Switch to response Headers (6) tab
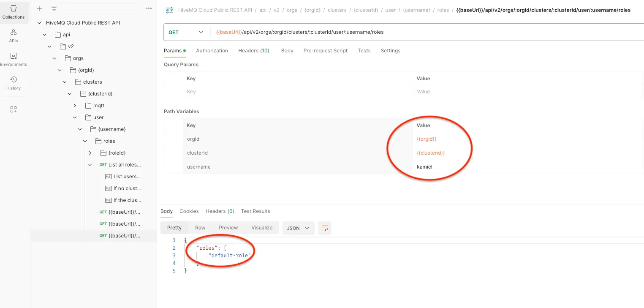Image resolution: width=644 pixels, height=308 pixels. [x=220, y=211]
